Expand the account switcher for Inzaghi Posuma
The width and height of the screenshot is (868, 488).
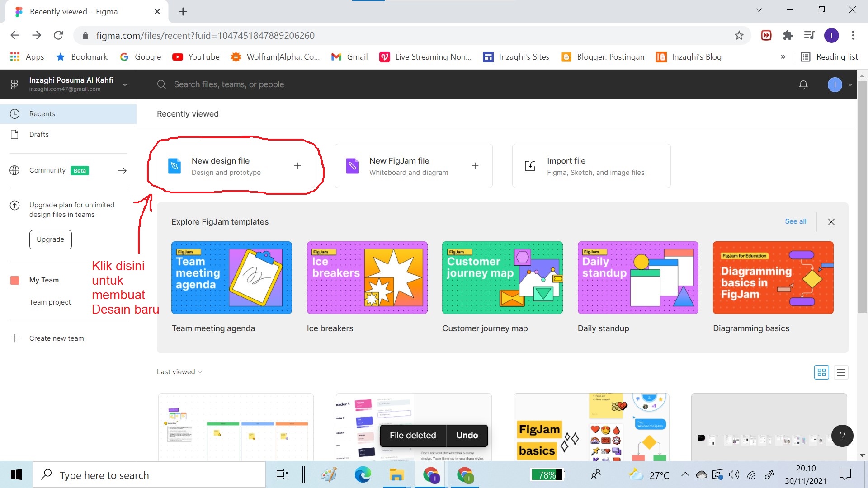point(125,84)
